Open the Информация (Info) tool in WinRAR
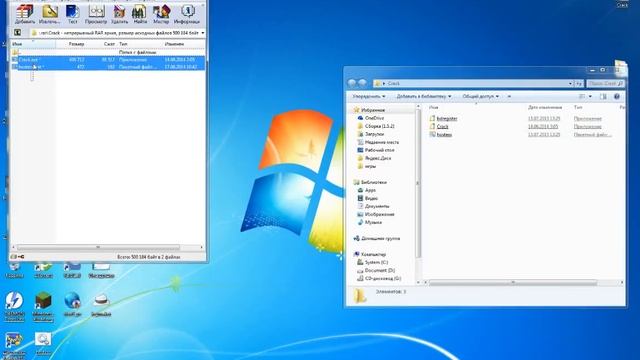The image size is (640, 360). click(x=187, y=13)
